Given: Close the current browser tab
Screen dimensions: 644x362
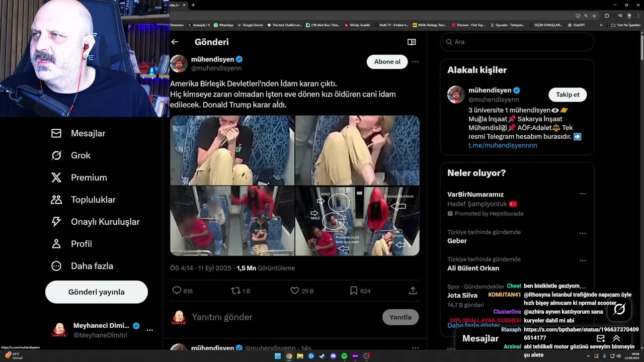Looking at the screenshot, I should tap(184, 5).
